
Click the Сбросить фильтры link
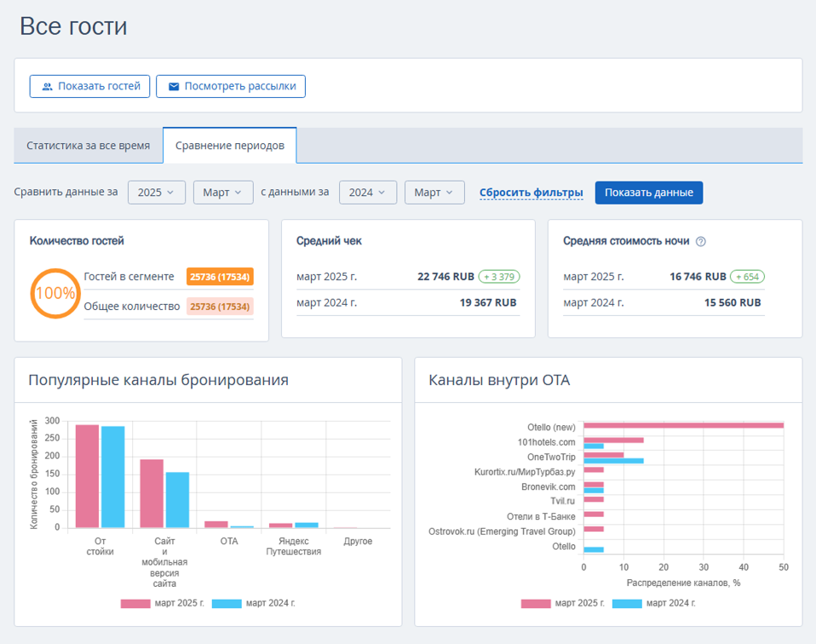(x=531, y=193)
